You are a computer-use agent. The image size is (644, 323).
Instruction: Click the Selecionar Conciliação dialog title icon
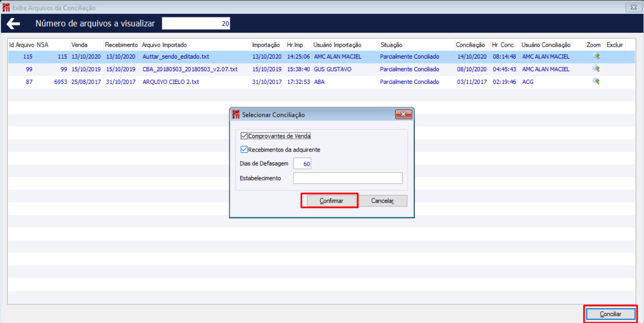coord(236,115)
